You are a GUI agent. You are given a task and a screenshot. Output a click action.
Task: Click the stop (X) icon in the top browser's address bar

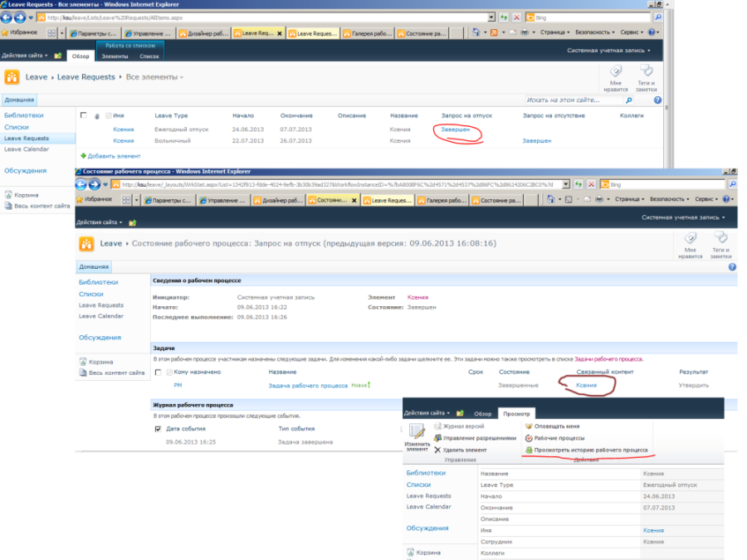click(516, 17)
